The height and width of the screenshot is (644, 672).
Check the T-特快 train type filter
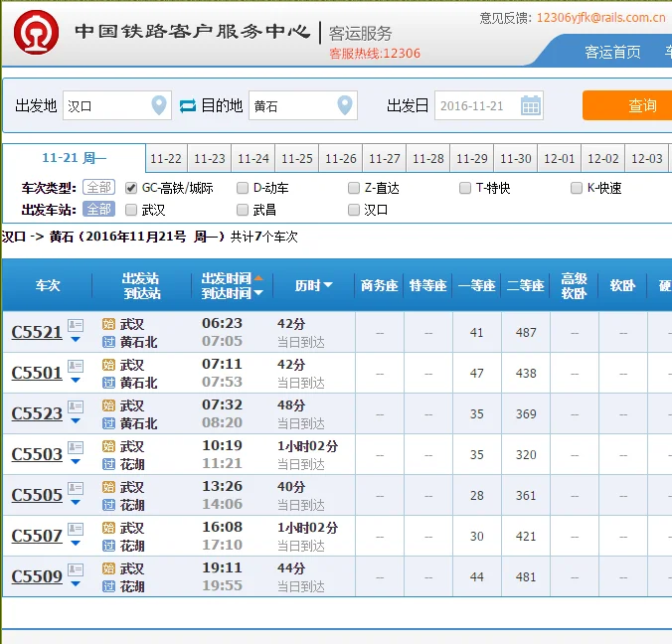click(465, 188)
